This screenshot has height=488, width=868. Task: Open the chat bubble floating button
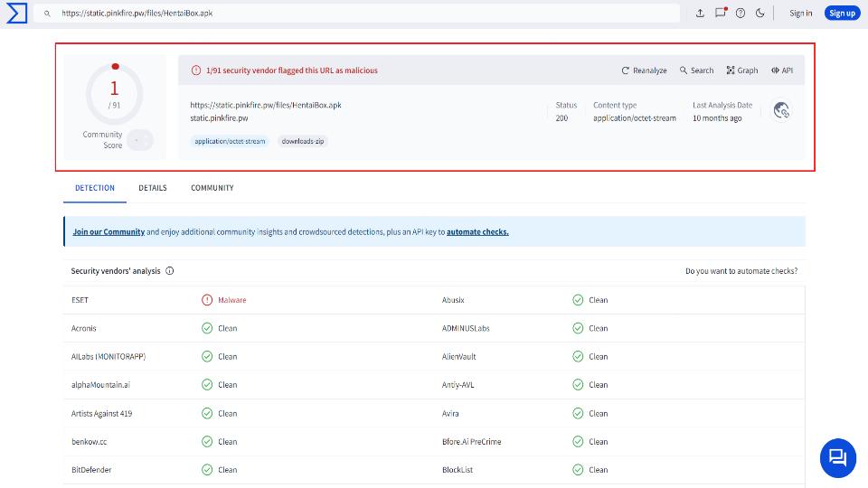coord(837,457)
